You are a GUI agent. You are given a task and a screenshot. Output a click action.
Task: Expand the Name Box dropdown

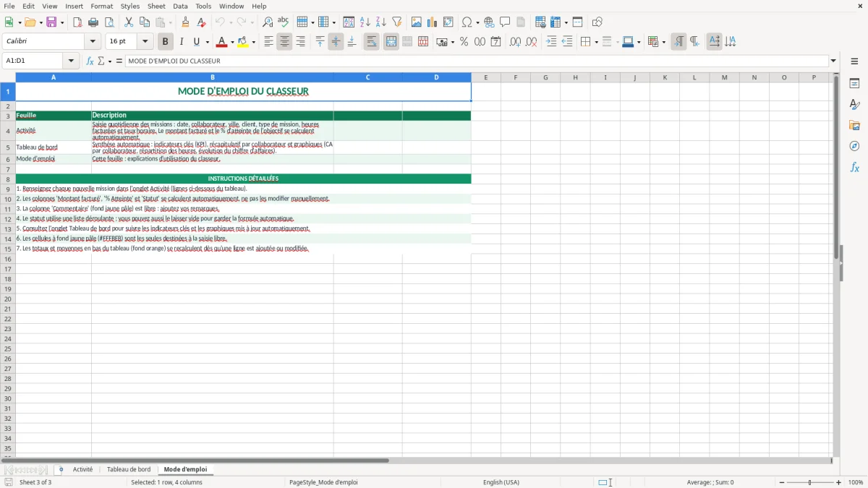[x=72, y=61]
